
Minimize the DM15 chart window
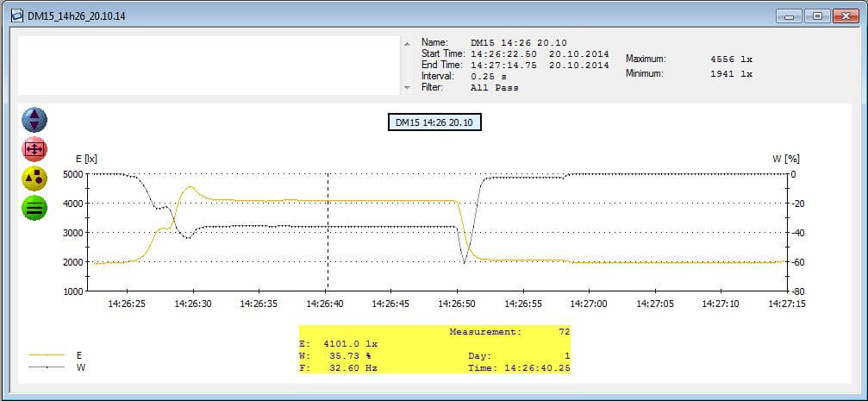coord(790,16)
